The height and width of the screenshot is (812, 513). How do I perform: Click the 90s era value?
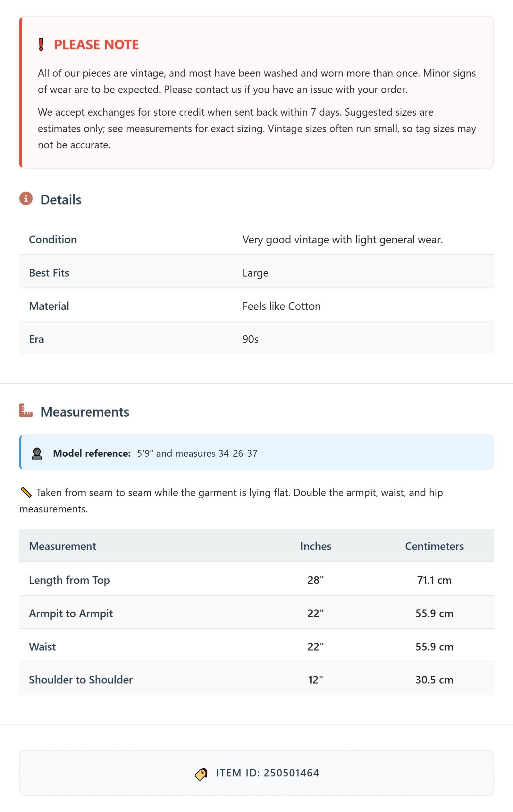[x=250, y=339]
